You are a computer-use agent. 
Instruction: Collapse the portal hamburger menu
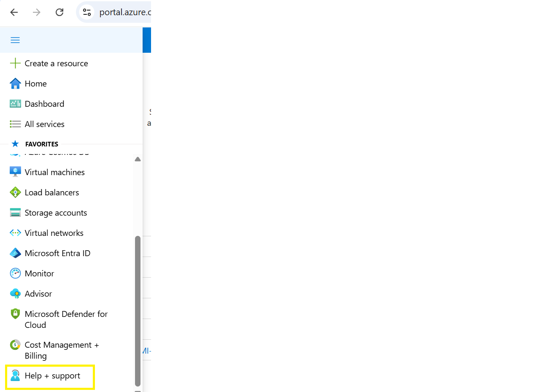coord(15,40)
